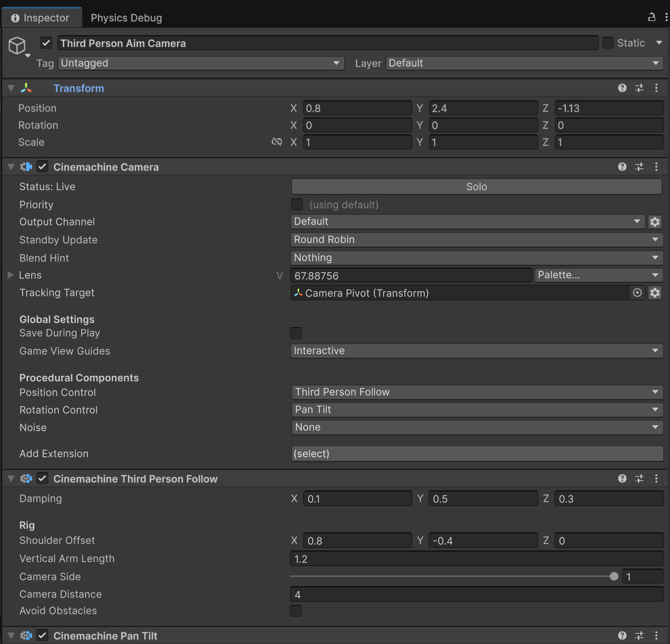The height and width of the screenshot is (644, 670).
Task: Click the Tracking Target settings gear
Action: click(x=655, y=293)
